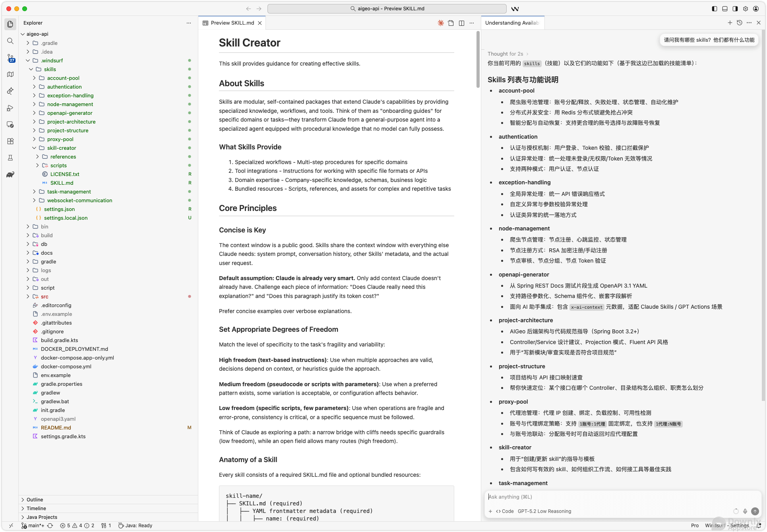Open Source Control view with 27 badge
This screenshot has width=767, height=532.
coord(10,58)
